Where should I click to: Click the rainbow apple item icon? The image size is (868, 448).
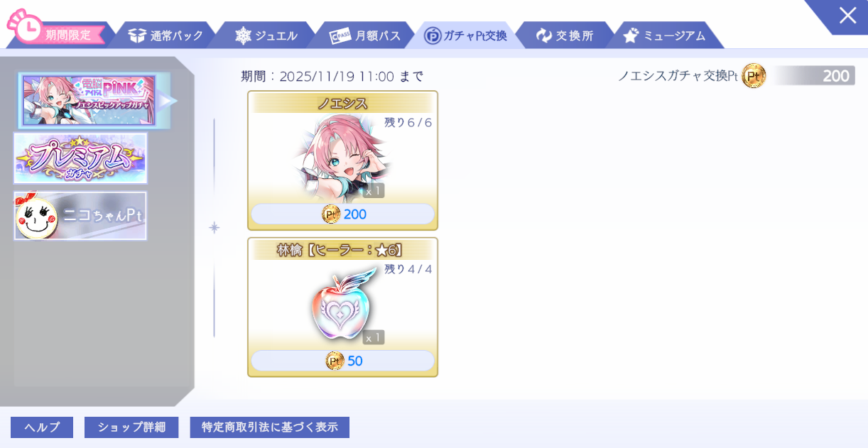click(x=343, y=306)
